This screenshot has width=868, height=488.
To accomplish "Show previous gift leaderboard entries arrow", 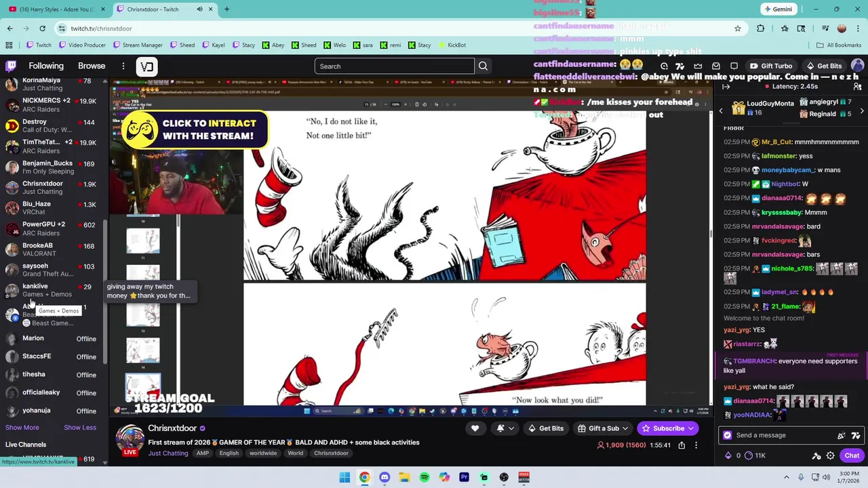I will [x=721, y=110].
